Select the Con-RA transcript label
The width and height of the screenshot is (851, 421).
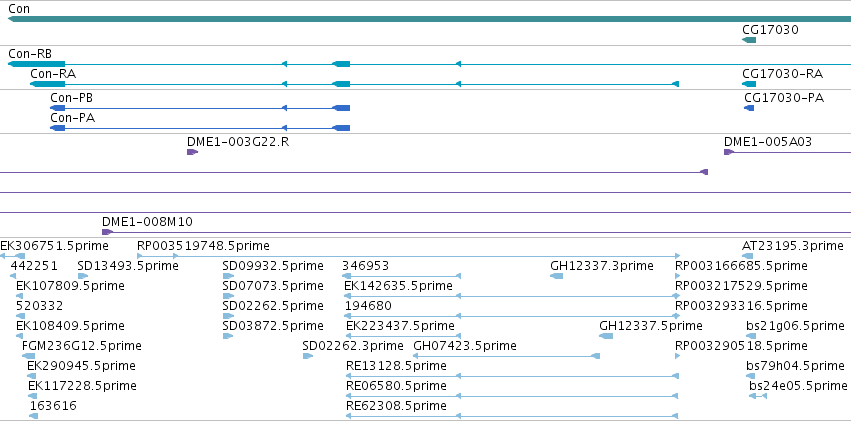click(x=53, y=74)
